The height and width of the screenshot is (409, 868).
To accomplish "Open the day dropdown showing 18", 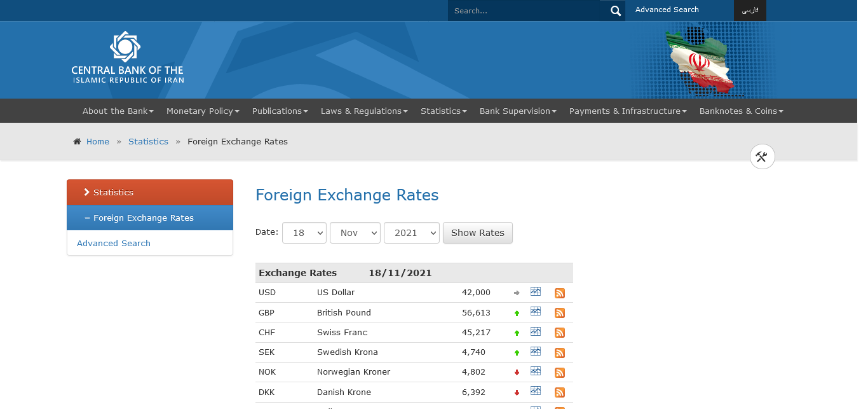I will [304, 233].
